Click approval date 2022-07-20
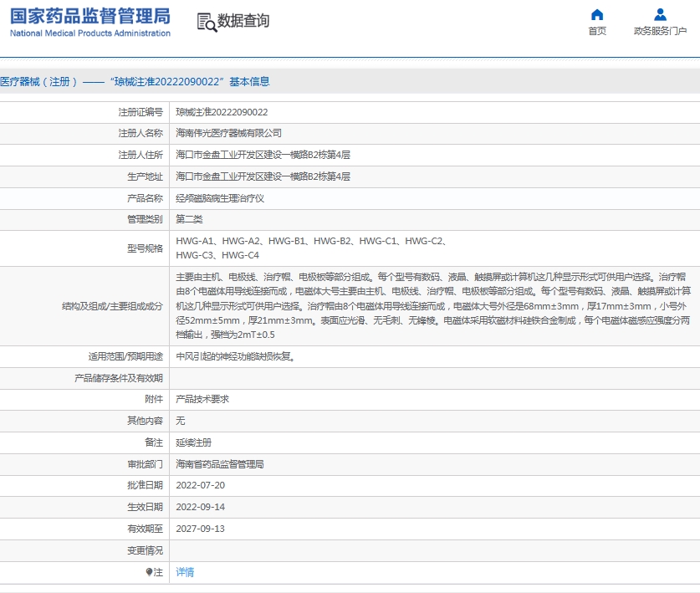The width and height of the screenshot is (700, 593). [x=201, y=485]
